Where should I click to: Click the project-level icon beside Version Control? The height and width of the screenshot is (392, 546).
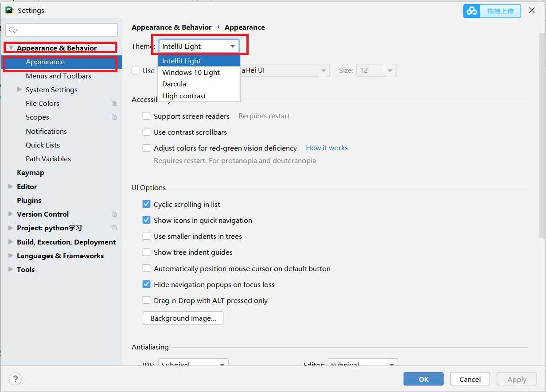(x=114, y=214)
